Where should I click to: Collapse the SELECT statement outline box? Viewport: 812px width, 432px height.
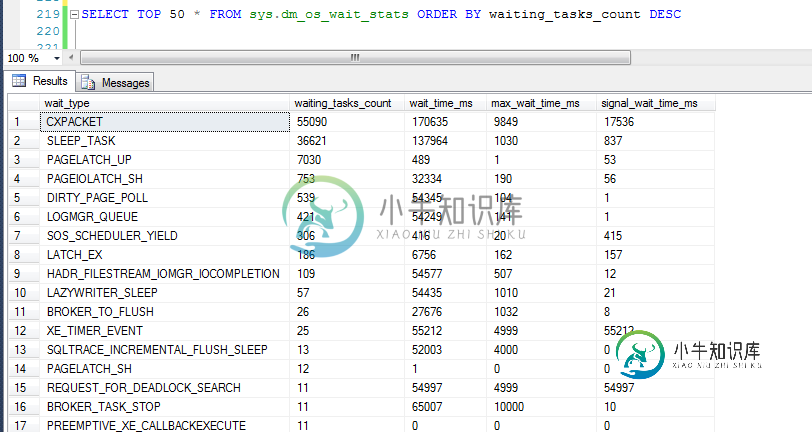(x=74, y=16)
